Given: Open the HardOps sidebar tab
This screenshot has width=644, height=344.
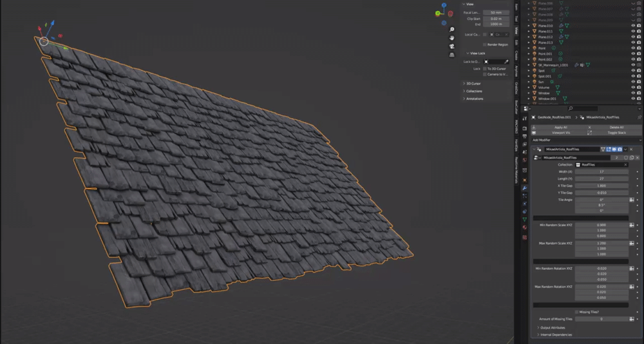Looking at the screenshot, I should tap(516, 145).
